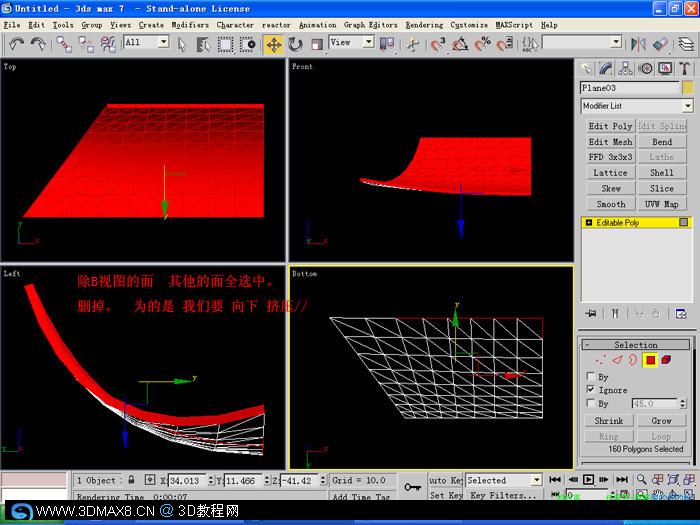Click the Undo arrow icon
This screenshot has width=700, height=525.
pos(17,44)
